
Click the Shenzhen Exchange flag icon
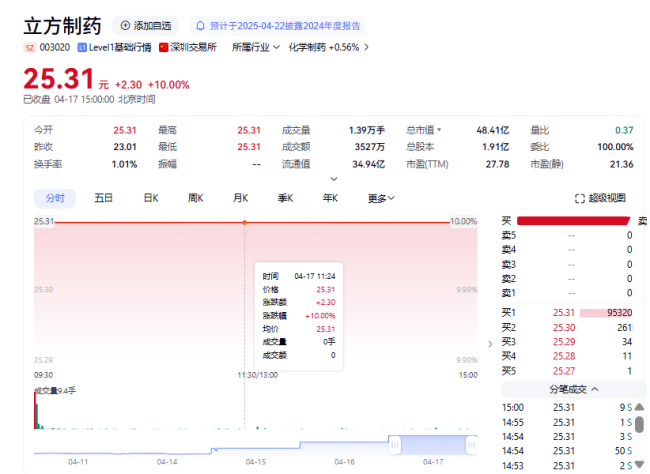coord(163,48)
